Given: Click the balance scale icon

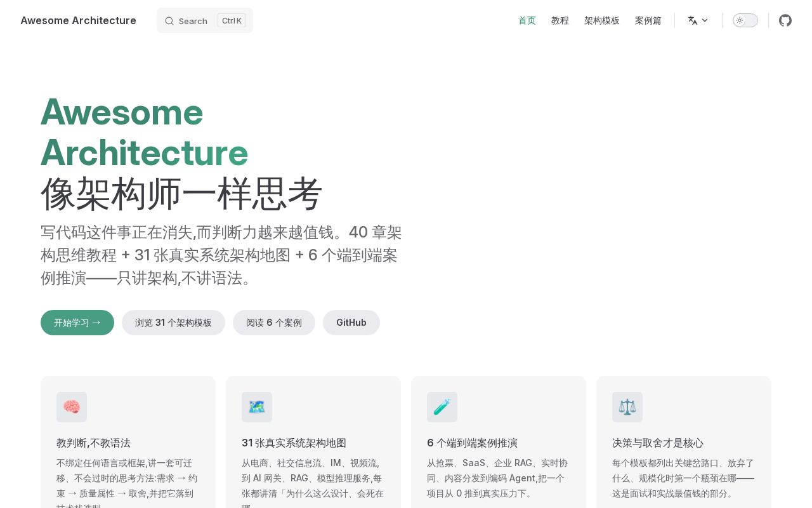Looking at the screenshot, I should coord(627,407).
